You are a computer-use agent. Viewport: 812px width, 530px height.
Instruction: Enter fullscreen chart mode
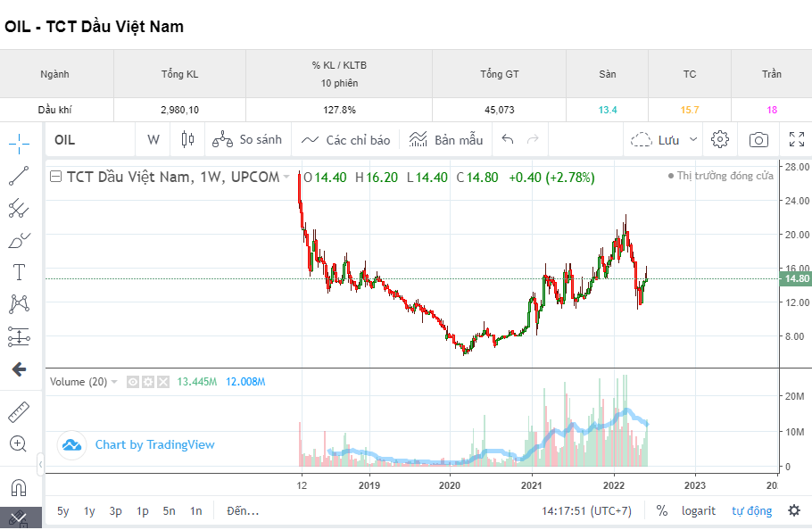coord(797,139)
